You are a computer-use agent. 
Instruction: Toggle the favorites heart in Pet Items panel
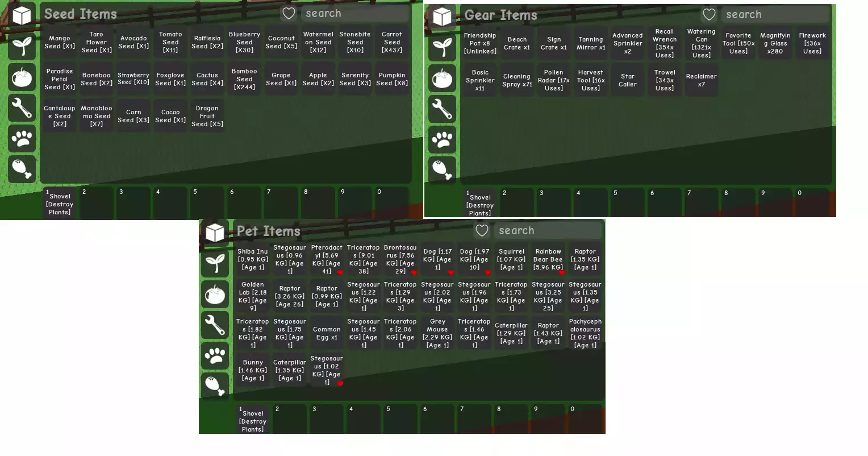(x=482, y=231)
